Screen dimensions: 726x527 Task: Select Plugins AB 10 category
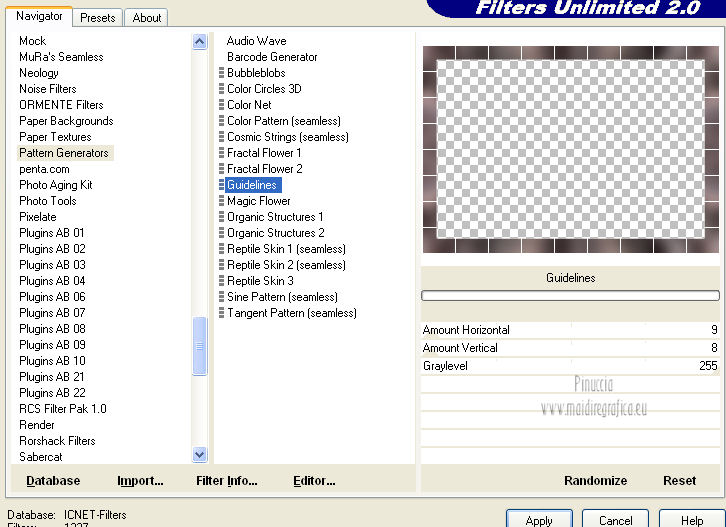(x=52, y=361)
